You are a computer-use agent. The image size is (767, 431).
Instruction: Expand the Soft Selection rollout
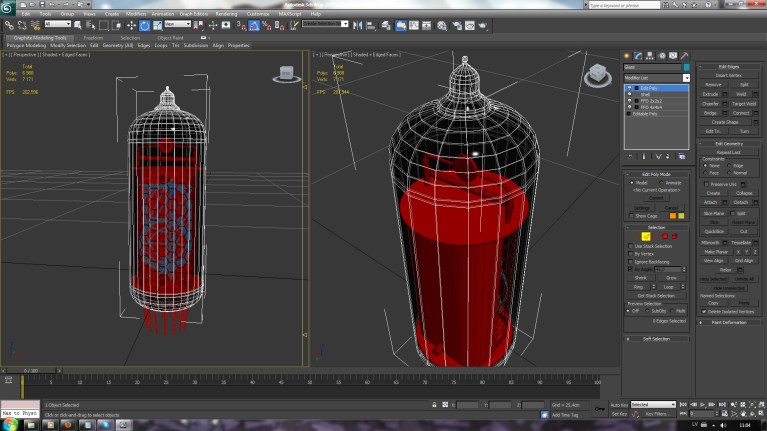coord(656,339)
